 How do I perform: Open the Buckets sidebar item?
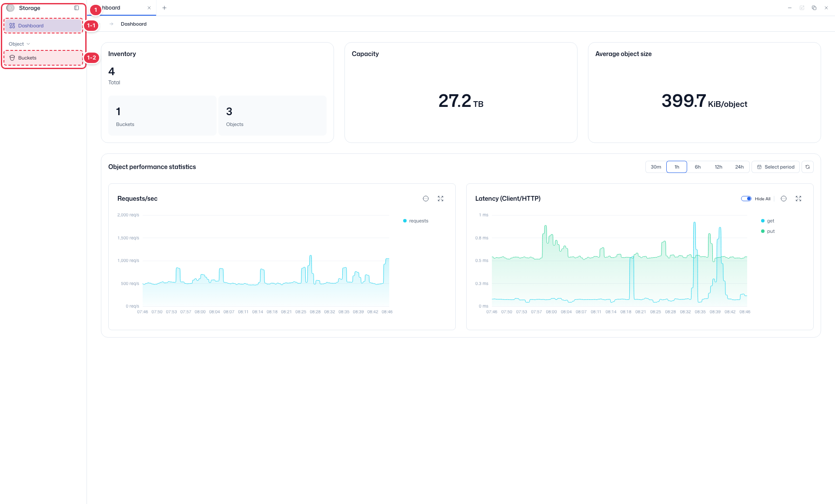click(x=43, y=58)
